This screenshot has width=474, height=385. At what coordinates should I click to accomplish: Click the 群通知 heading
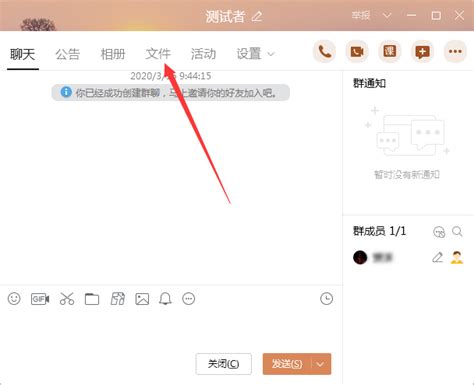click(369, 83)
